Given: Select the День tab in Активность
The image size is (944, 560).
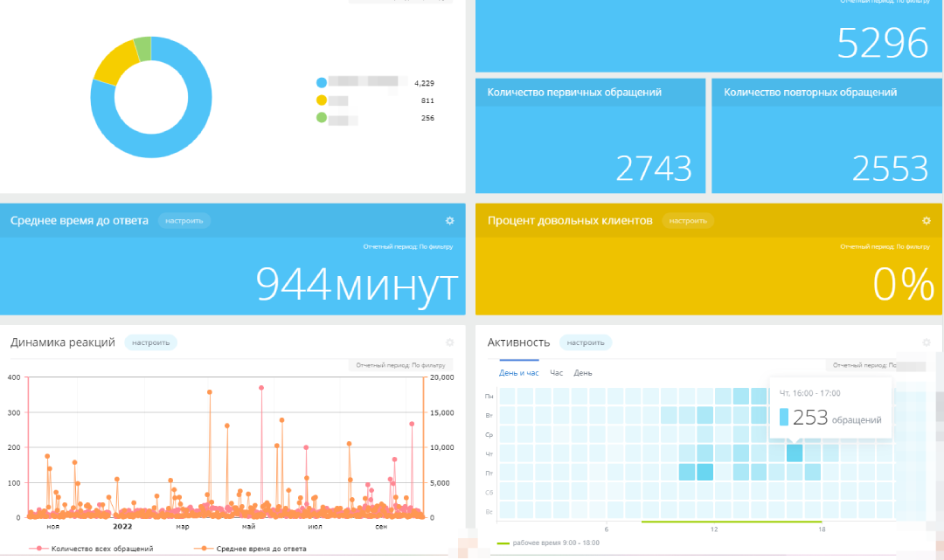Looking at the screenshot, I should (x=583, y=373).
